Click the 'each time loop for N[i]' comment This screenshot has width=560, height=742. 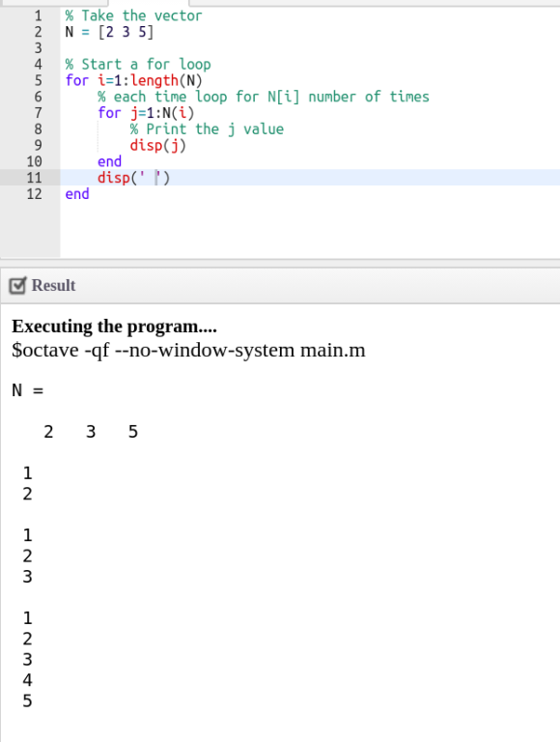point(264,97)
